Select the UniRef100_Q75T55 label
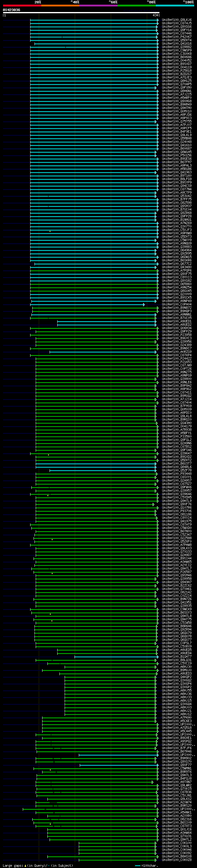This screenshot has height=868, width=197. point(177,121)
